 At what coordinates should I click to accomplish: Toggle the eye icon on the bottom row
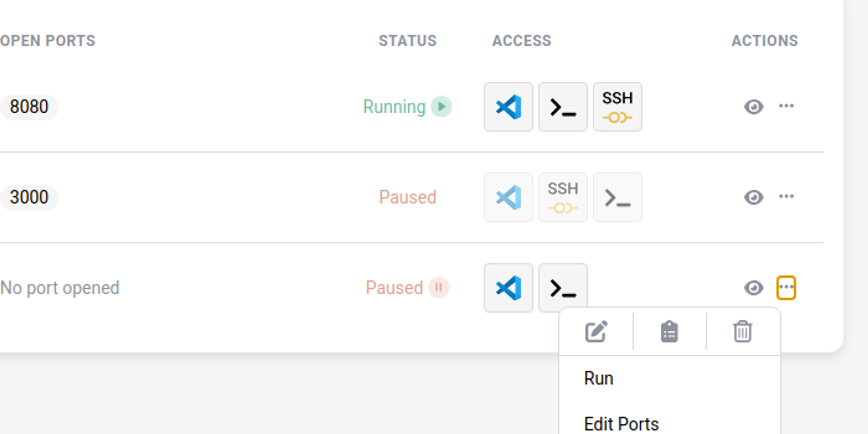[754, 287]
